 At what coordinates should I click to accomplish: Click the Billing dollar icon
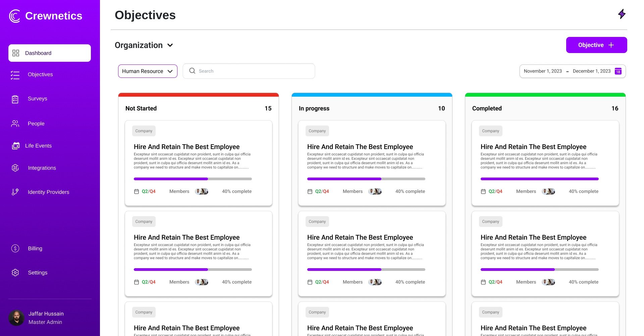coord(15,248)
